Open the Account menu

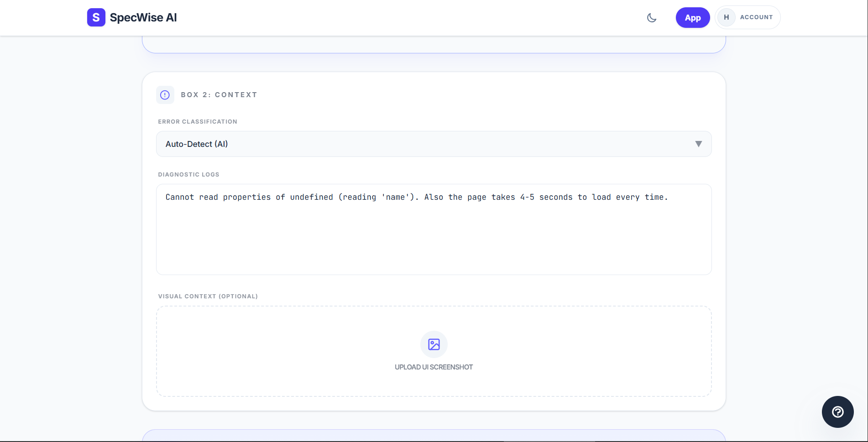(x=748, y=17)
